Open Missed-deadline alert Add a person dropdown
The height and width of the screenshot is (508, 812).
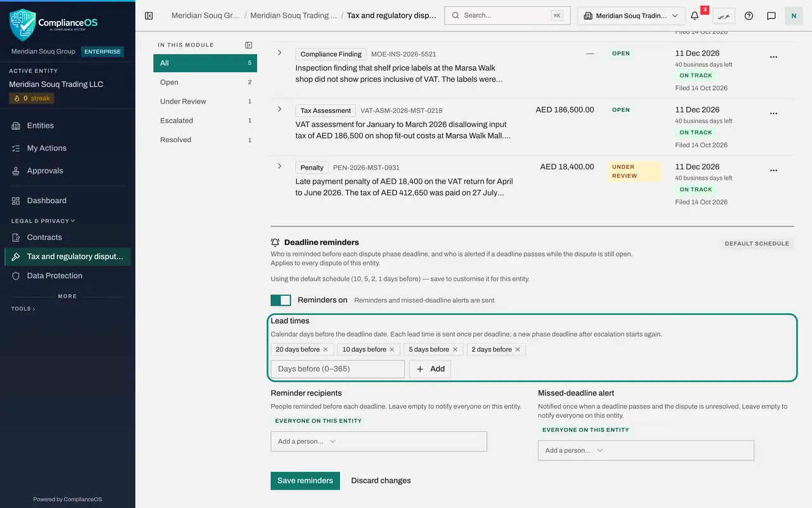[646, 450]
